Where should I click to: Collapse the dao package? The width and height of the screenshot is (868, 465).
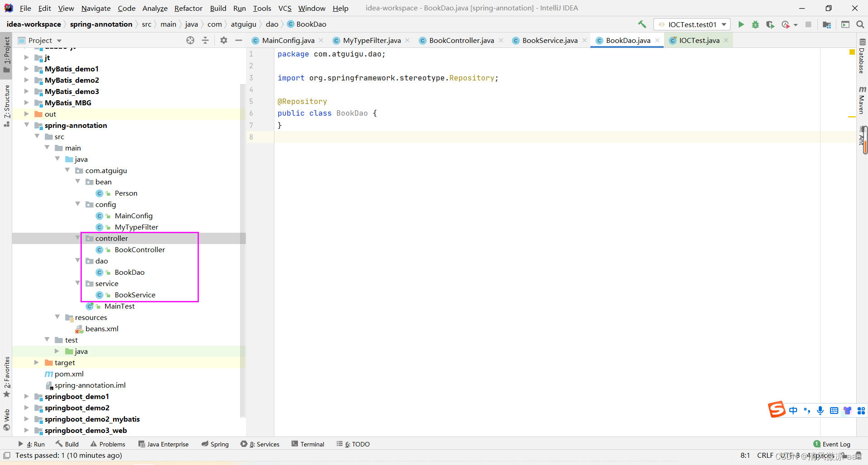click(x=78, y=261)
